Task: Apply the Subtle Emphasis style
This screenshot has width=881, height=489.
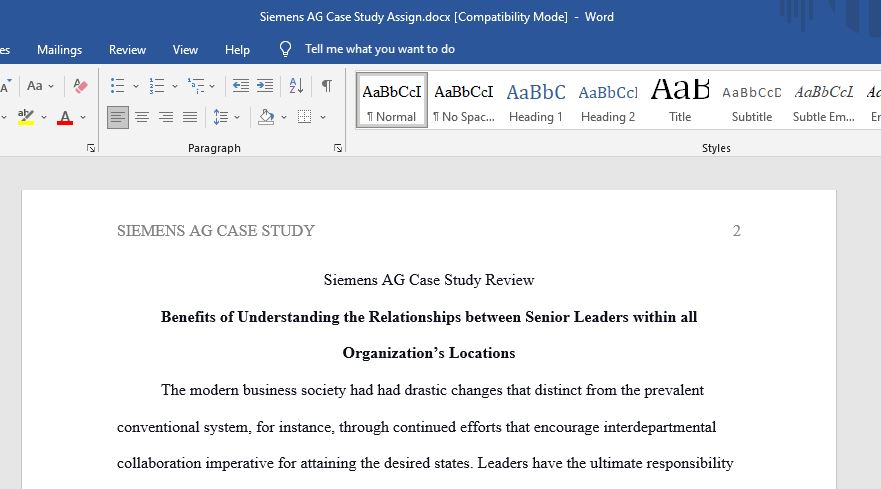Action: 824,101
